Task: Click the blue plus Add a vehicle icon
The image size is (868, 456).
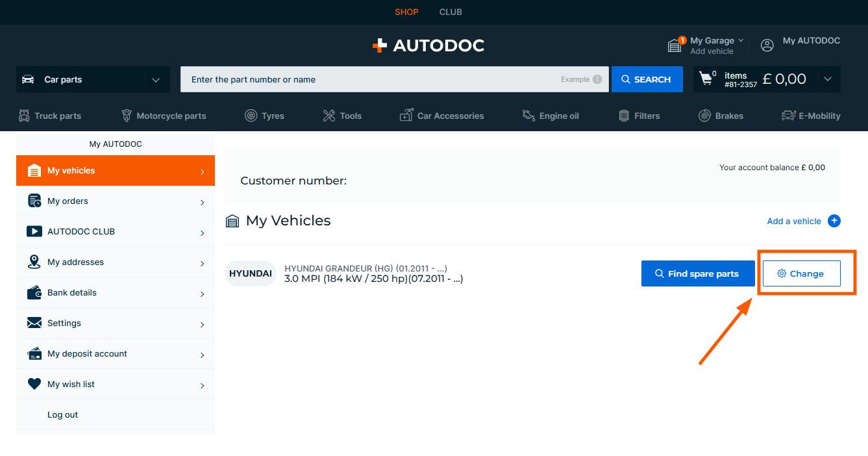Action: pos(834,221)
